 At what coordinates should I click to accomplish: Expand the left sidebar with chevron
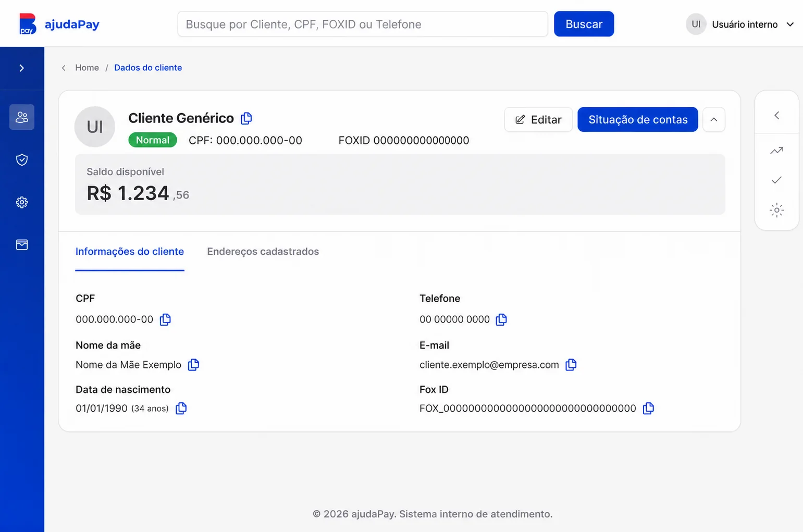pos(22,68)
